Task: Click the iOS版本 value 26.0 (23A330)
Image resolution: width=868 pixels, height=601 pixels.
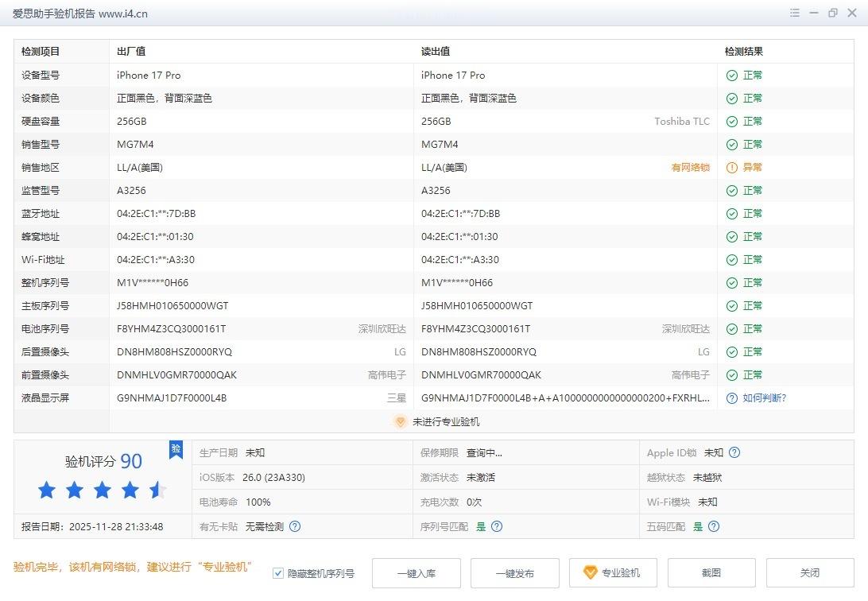Action: point(274,478)
